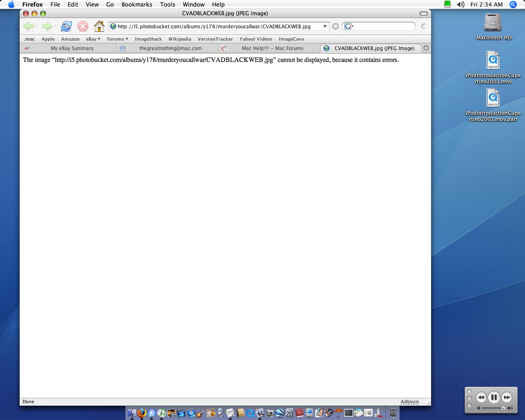Open the Wikipedia bookmark
This screenshot has width=525, height=420.
click(x=180, y=39)
